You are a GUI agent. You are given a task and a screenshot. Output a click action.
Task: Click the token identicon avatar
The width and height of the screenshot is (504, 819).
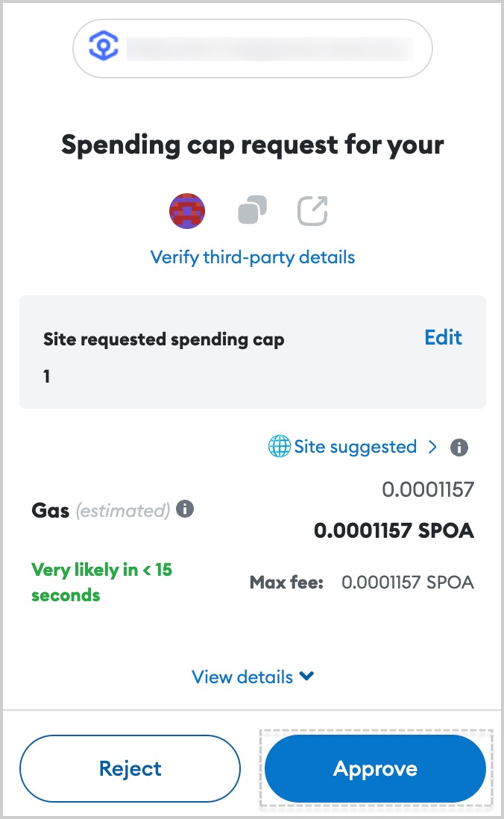pos(187,211)
